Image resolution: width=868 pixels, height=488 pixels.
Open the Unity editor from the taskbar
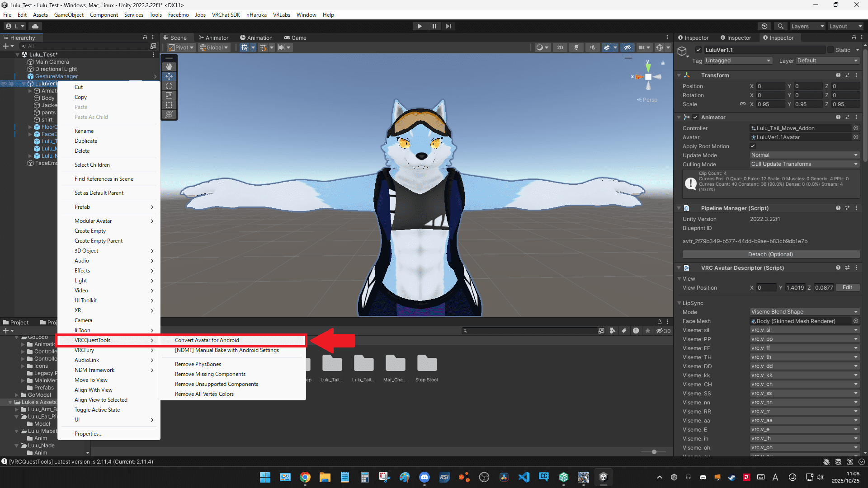tap(604, 477)
